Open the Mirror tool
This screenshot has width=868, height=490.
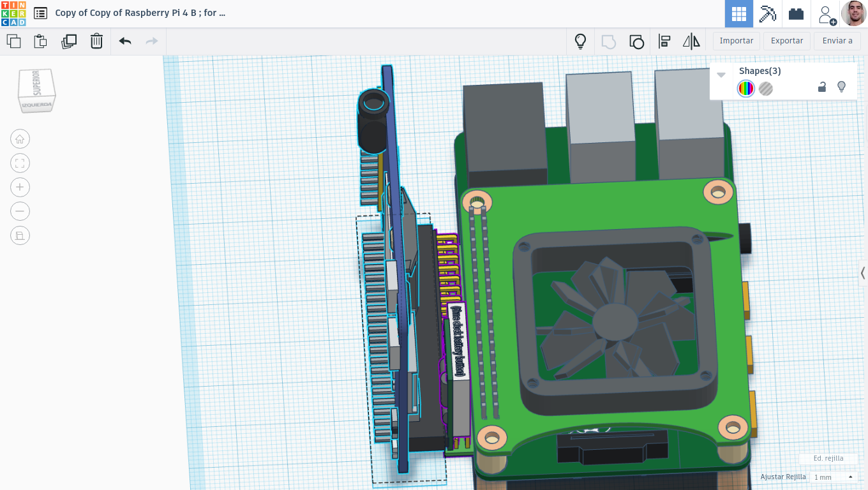[x=691, y=41]
